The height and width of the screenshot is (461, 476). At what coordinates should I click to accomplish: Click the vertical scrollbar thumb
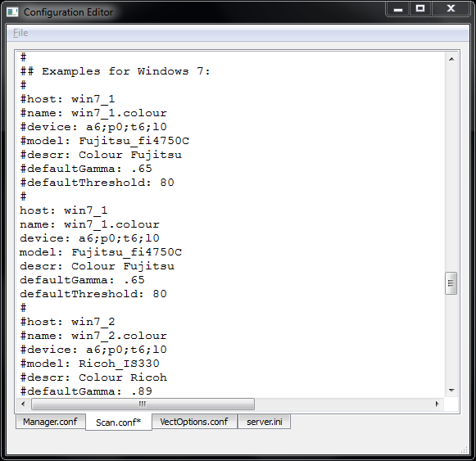(x=451, y=283)
